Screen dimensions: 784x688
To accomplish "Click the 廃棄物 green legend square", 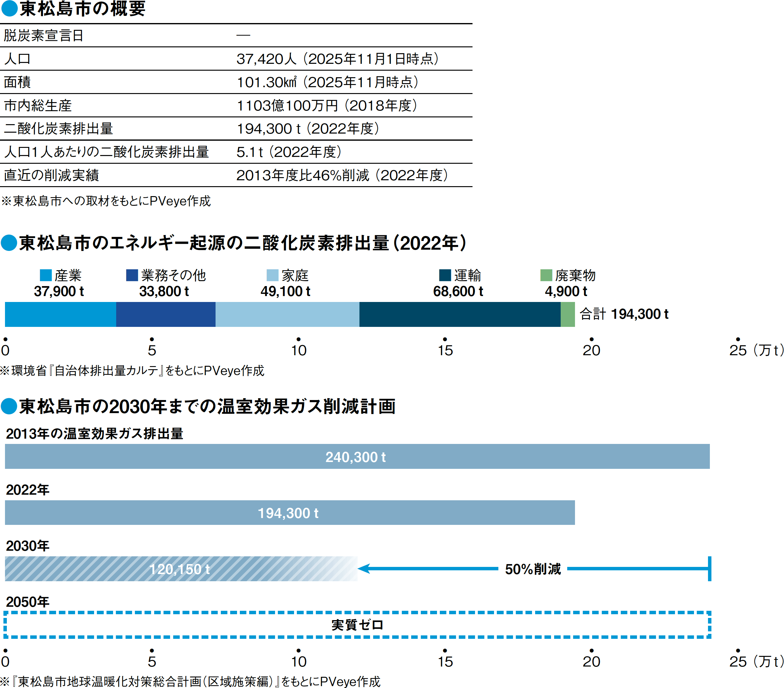I will click(546, 275).
